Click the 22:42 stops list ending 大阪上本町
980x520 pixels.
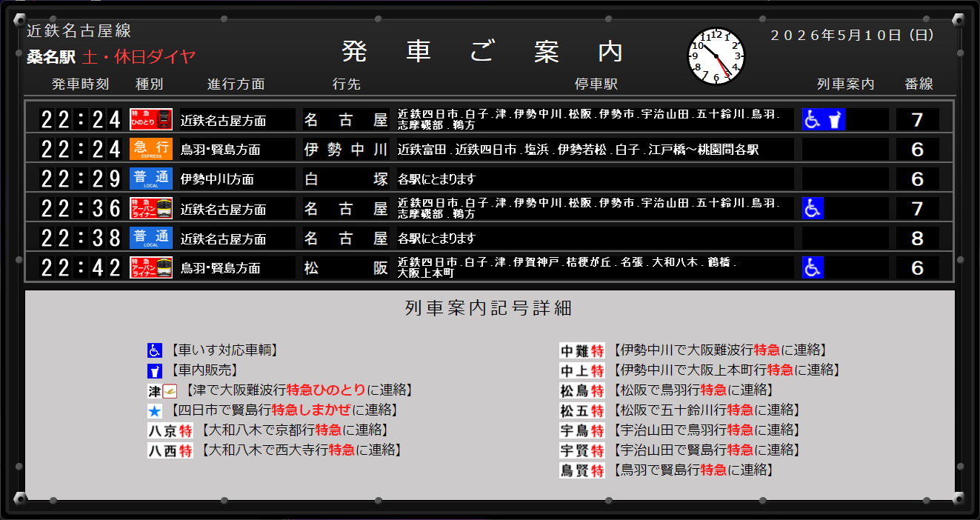tap(567, 267)
